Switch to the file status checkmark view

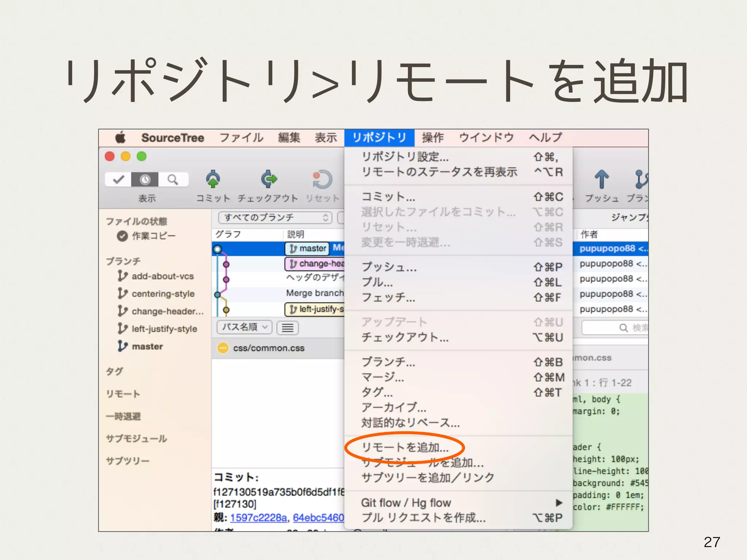[x=119, y=179]
